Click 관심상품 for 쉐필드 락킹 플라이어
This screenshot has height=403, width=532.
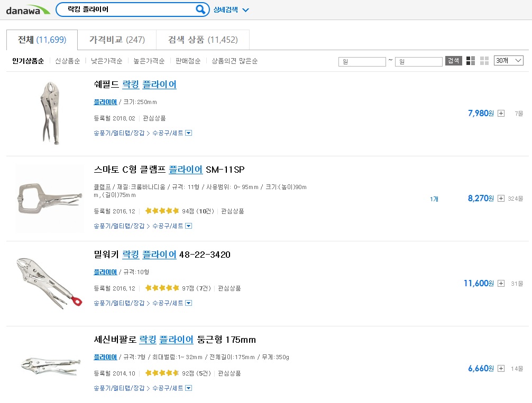click(154, 118)
